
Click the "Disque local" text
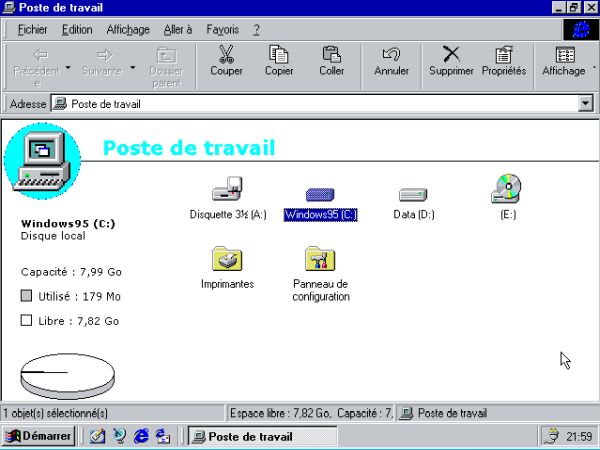[x=53, y=236]
